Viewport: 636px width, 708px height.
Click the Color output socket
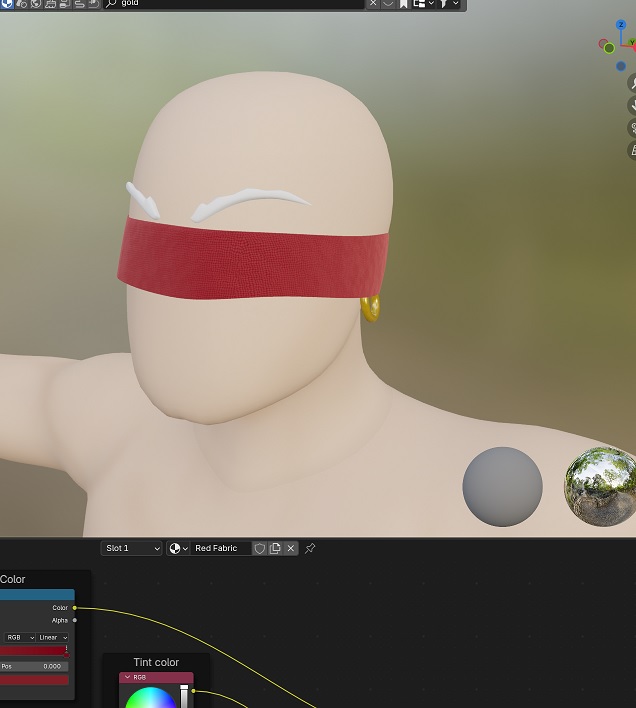pyautogui.click(x=74, y=608)
